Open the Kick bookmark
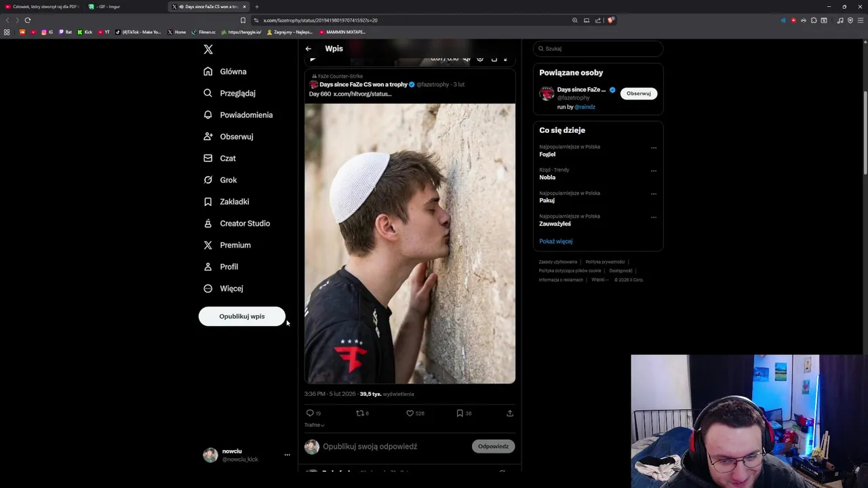 click(x=85, y=32)
